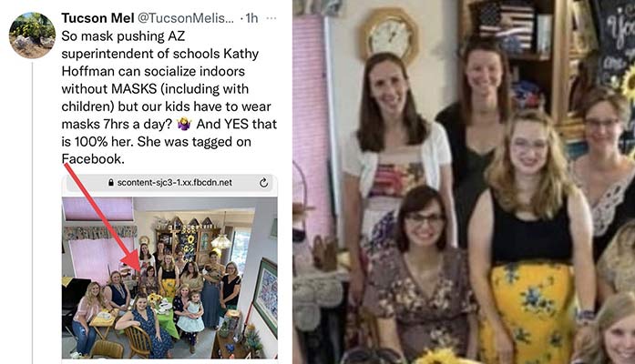Click the yellow floral skirt in enlarged photo
Viewport: 635px width, 364px height.
527,313
